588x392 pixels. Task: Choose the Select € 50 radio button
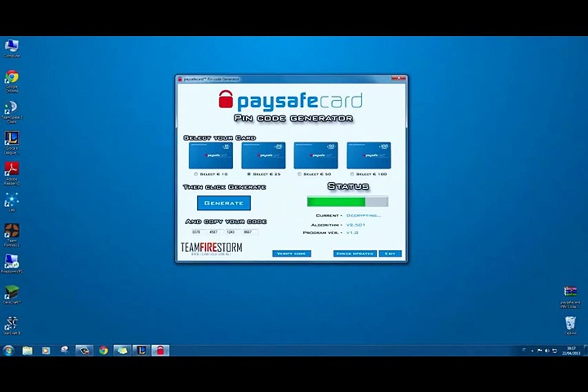[x=299, y=174]
